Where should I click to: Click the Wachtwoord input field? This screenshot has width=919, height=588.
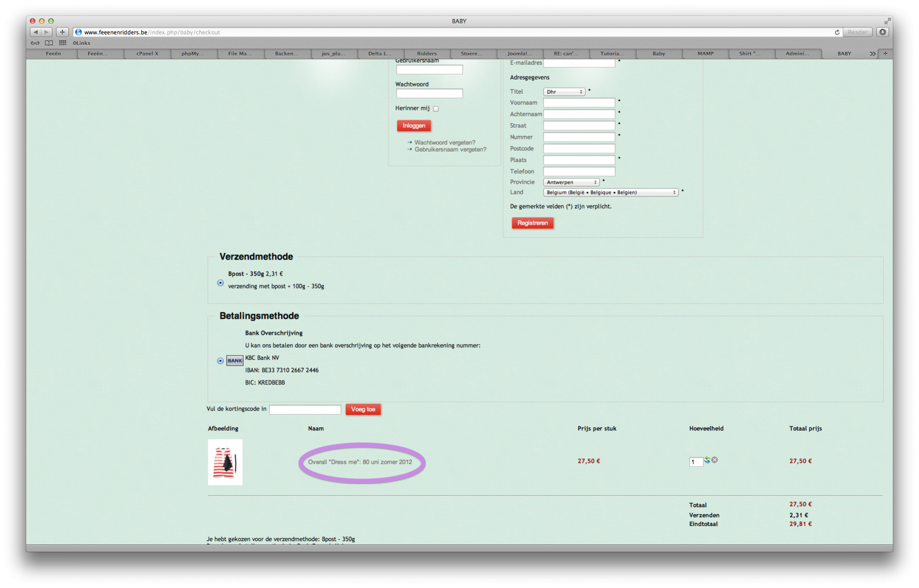429,93
